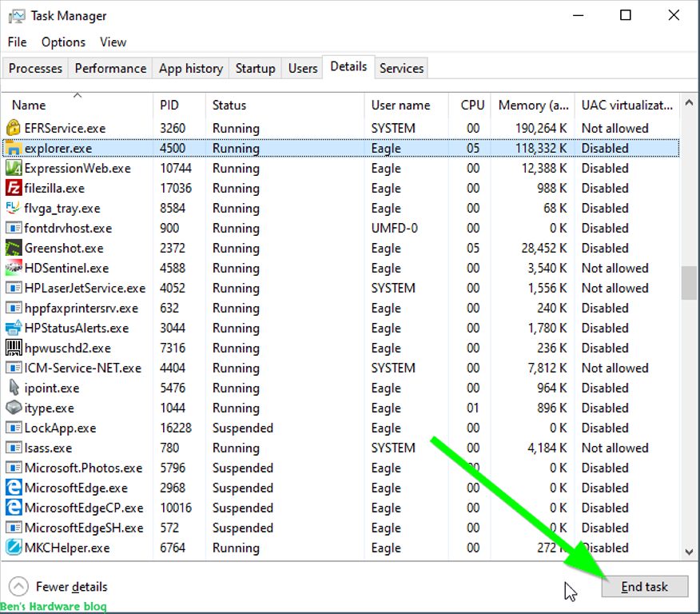Click the MicrosoftEdgeSH.exe icon
The height and width of the screenshot is (614, 700).
tap(14, 528)
